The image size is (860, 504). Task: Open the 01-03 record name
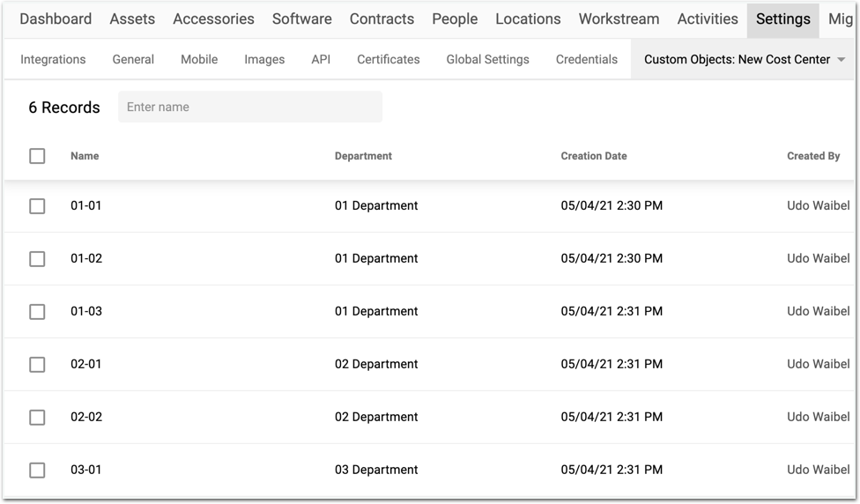coord(86,311)
